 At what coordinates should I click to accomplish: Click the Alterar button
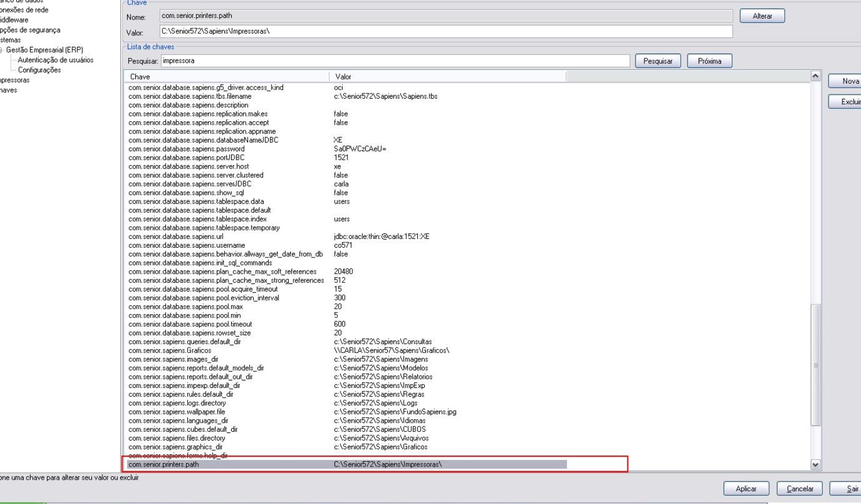pyautogui.click(x=762, y=16)
